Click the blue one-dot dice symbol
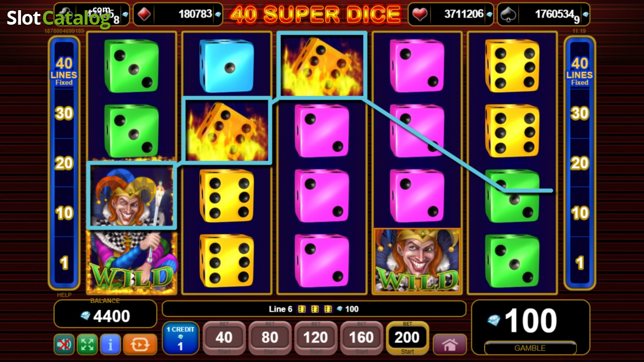Screen dimensions: 644x362 (x=226, y=65)
